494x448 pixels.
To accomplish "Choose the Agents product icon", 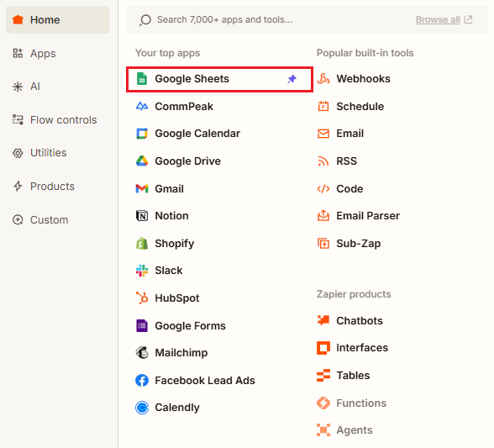I will (x=323, y=430).
